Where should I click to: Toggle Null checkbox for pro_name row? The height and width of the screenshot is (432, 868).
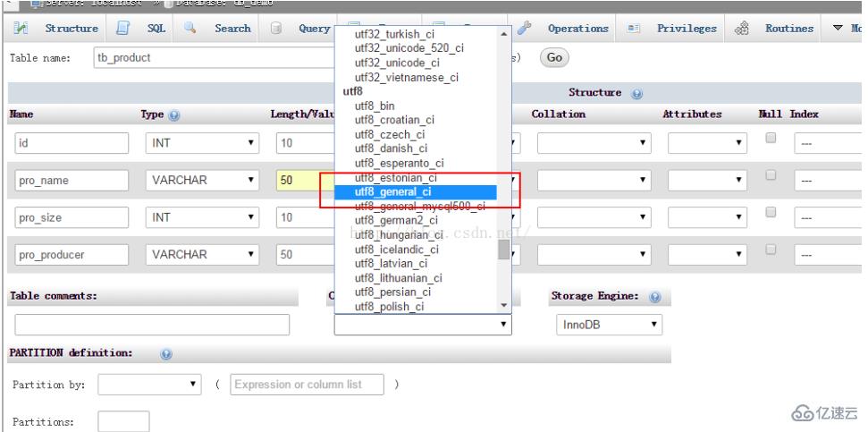pos(771,175)
